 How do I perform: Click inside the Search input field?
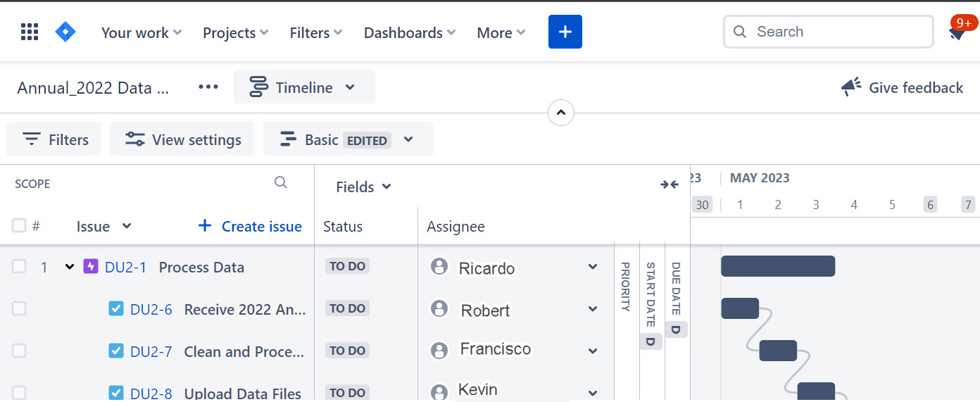(829, 32)
